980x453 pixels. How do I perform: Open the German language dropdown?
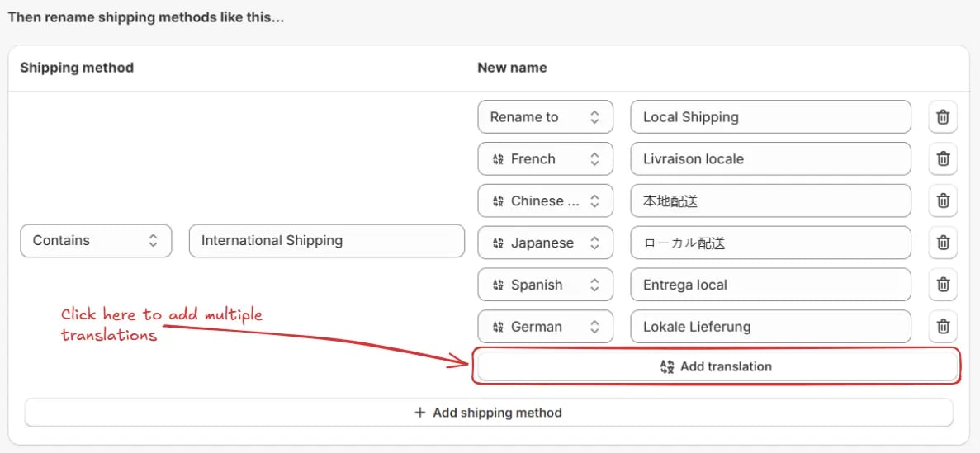coord(545,326)
